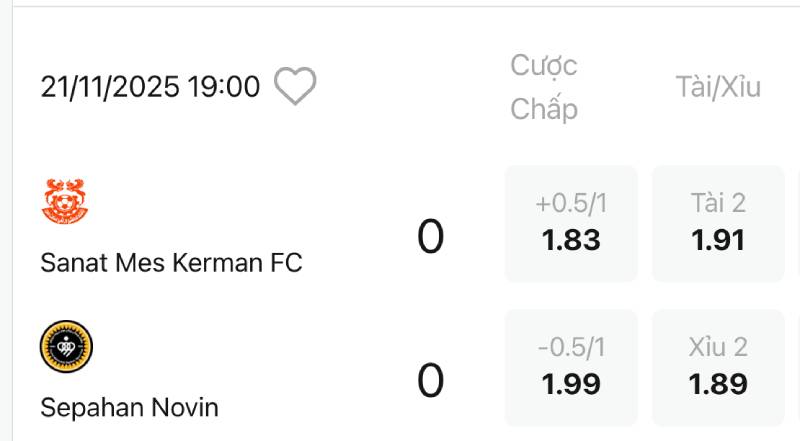This screenshot has width=800, height=441.
Task: Tap the cut-off odds cell beside Tài 2
Action: pyautogui.click(x=796, y=224)
